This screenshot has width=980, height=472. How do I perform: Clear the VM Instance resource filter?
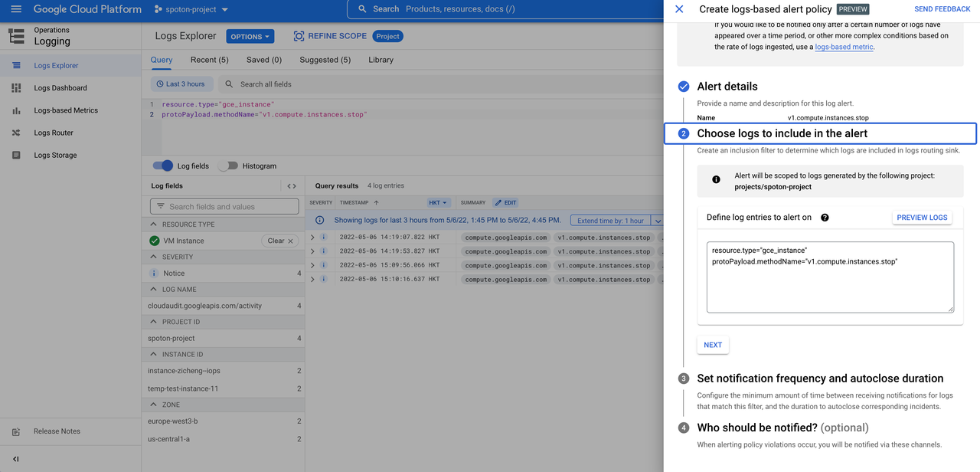tap(280, 240)
